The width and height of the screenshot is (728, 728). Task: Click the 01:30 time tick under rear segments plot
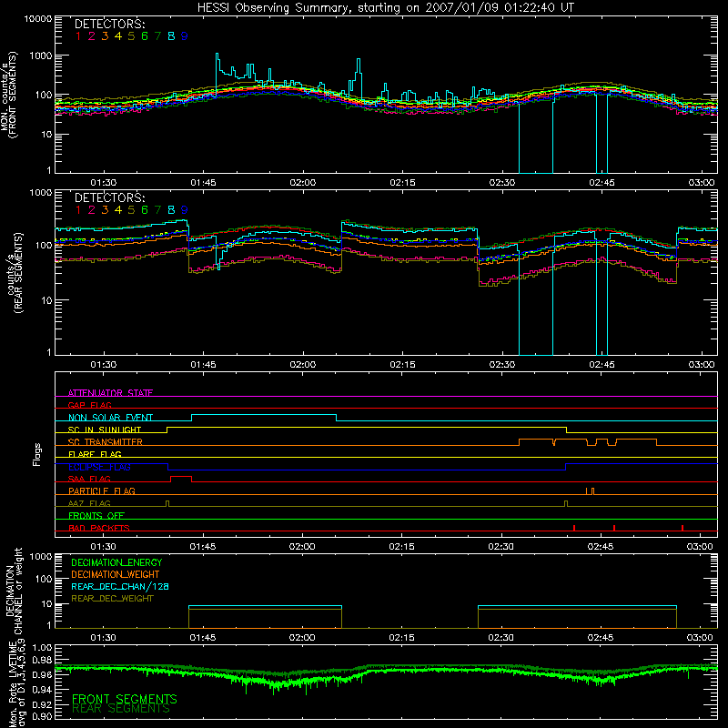pyautogui.click(x=103, y=365)
